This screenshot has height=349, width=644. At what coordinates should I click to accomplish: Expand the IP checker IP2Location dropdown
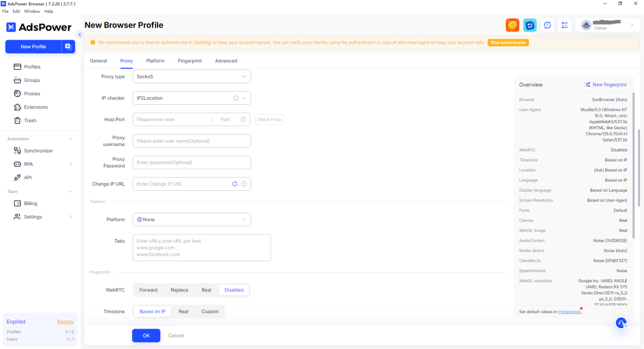tap(192, 98)
